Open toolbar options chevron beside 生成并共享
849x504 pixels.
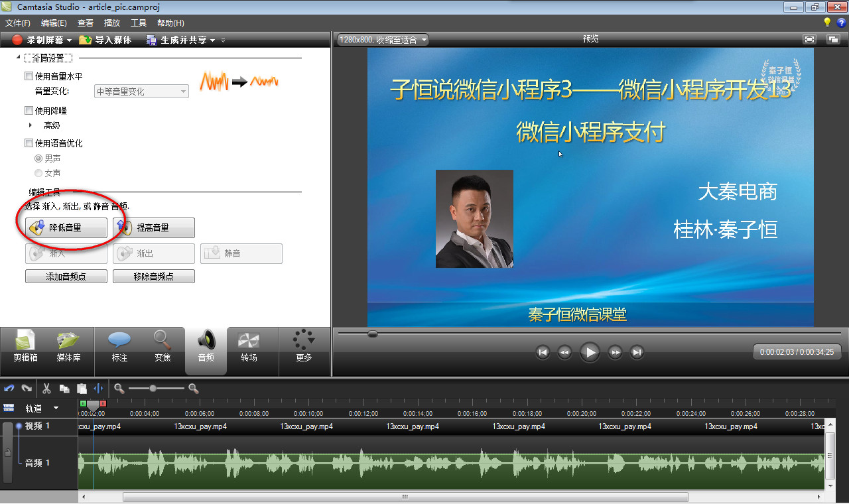(224, 40)
